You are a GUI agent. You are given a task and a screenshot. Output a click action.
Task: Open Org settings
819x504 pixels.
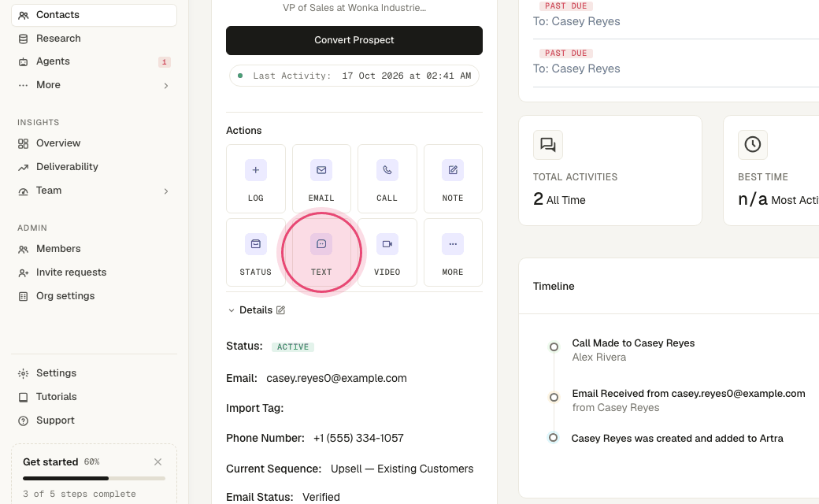(x=94, y=296)
